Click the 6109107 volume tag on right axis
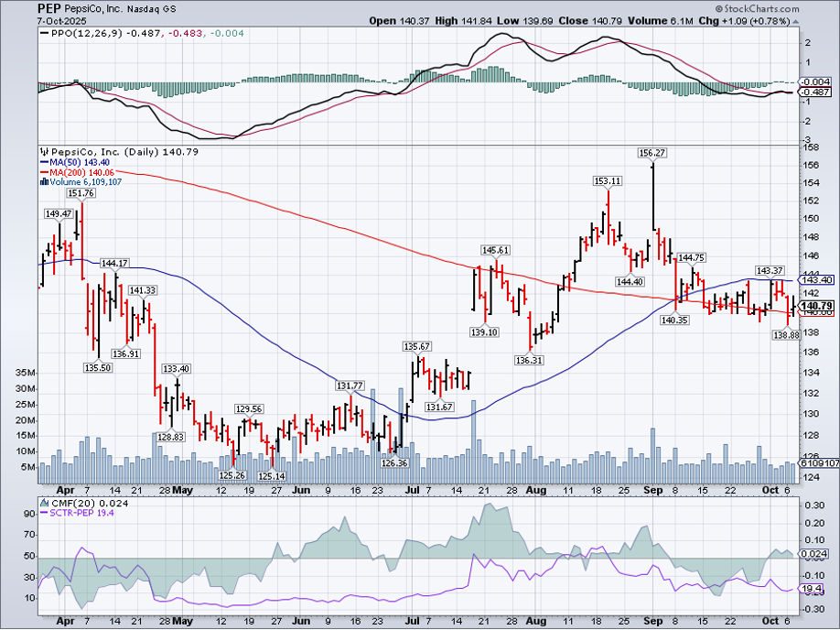The width and height of the screenshot is (840, 630). 819,464
